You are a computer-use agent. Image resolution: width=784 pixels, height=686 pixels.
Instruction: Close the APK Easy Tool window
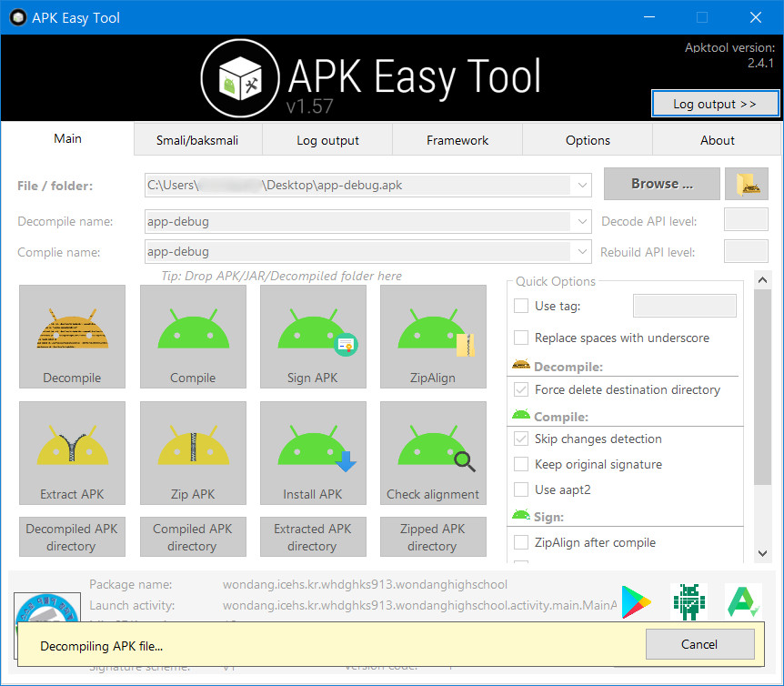756,17
